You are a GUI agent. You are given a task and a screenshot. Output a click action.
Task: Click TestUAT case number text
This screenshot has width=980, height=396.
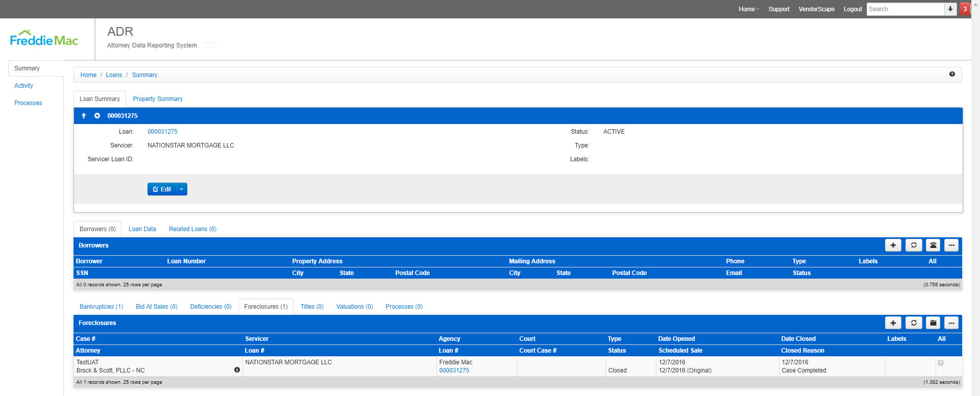88,362
